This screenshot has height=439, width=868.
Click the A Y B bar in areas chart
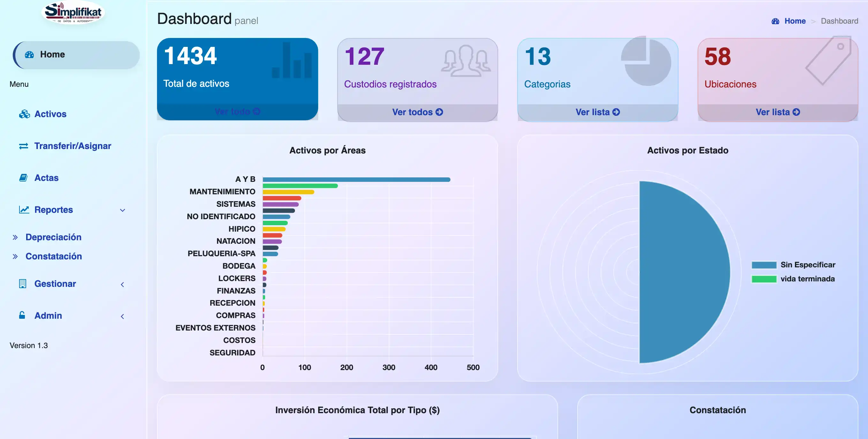356,180
